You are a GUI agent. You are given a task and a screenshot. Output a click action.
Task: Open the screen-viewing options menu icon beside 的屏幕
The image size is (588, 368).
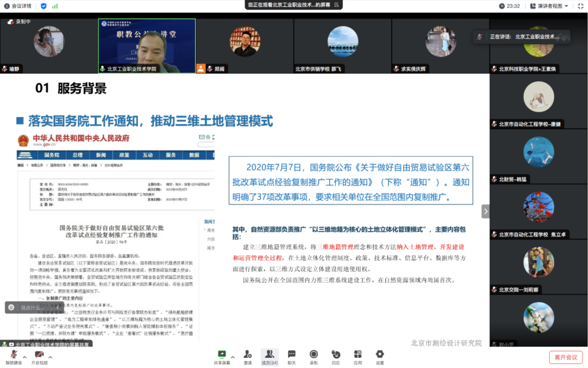[x=336, y=5]
